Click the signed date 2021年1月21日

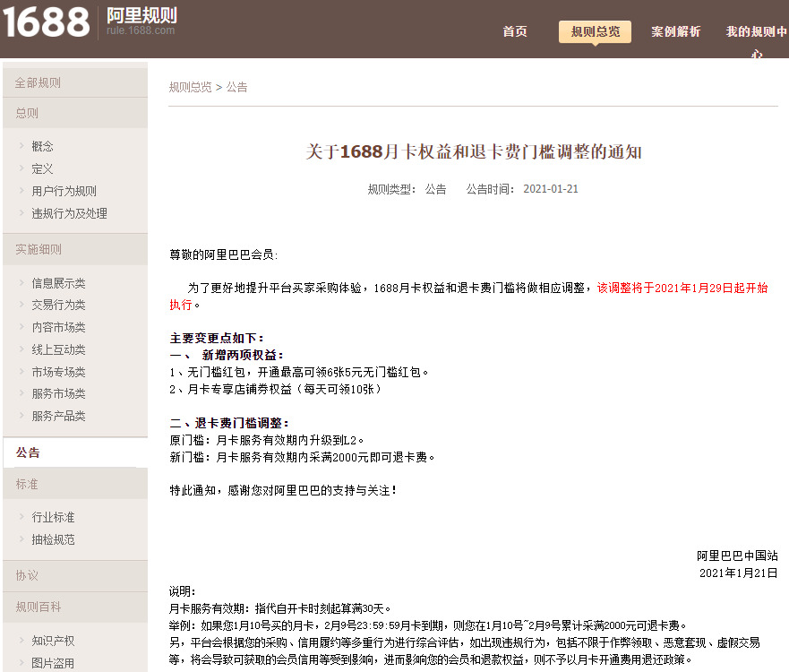739,573
